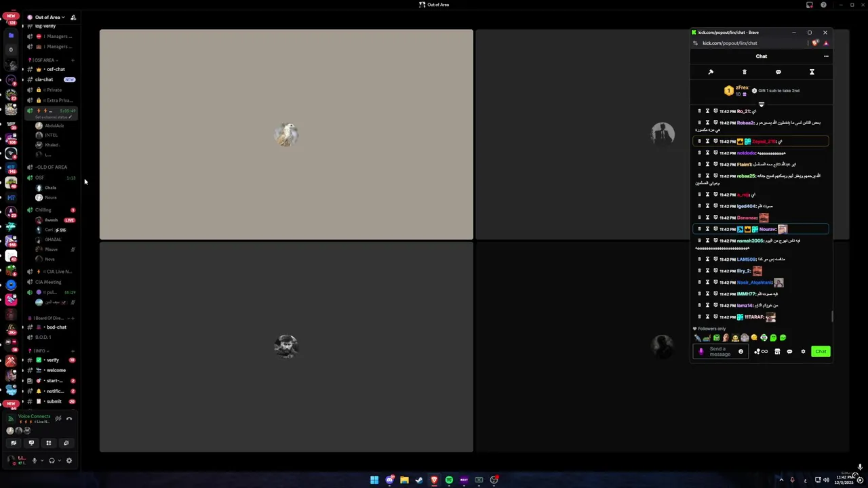The image size is (868, 488).
Task: Open the bod-chat channel
Action: [x=51, y=327]
